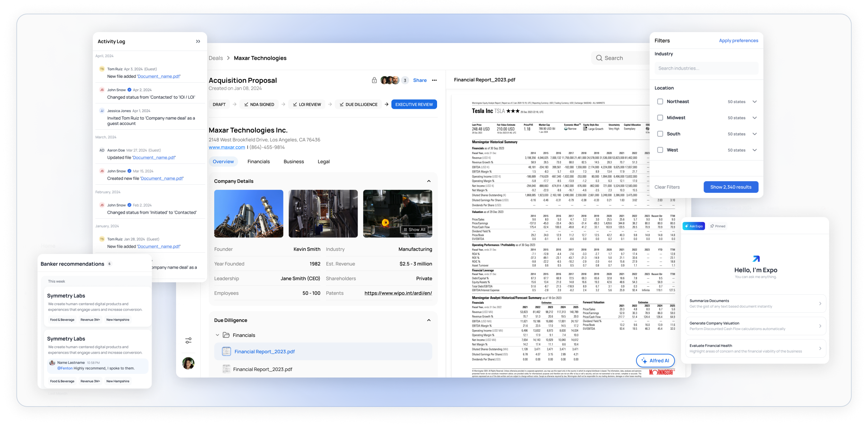Click the Financials folder icon under Due Diligence
Screen dimensions: 868x426
[226, 335]
